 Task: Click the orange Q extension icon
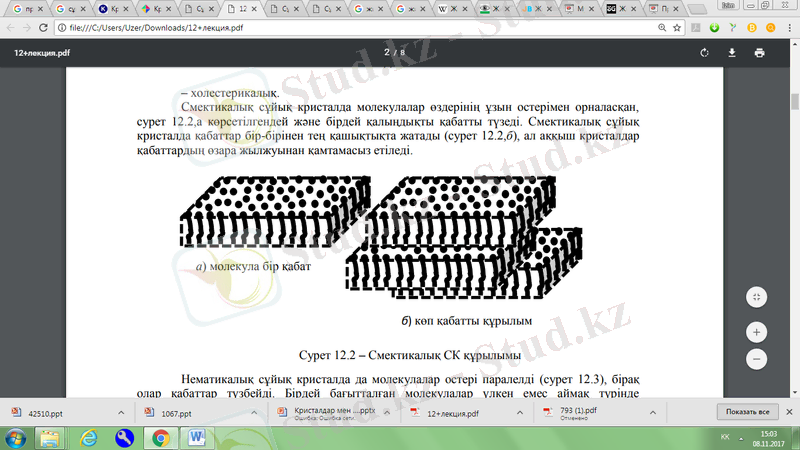pos(770,28)
